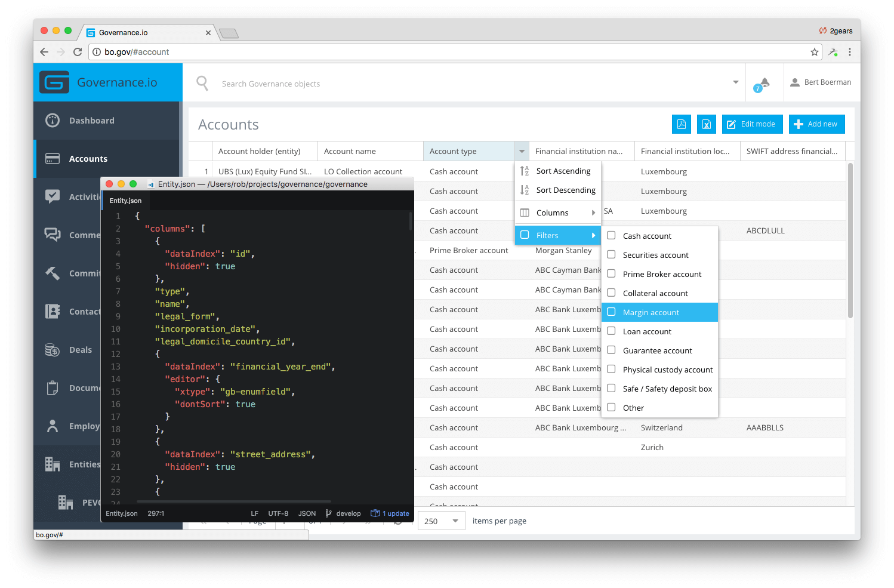Expand the search bar dropdown arrow
This screenshot has width=894, height=588.
tap(735, 82)
